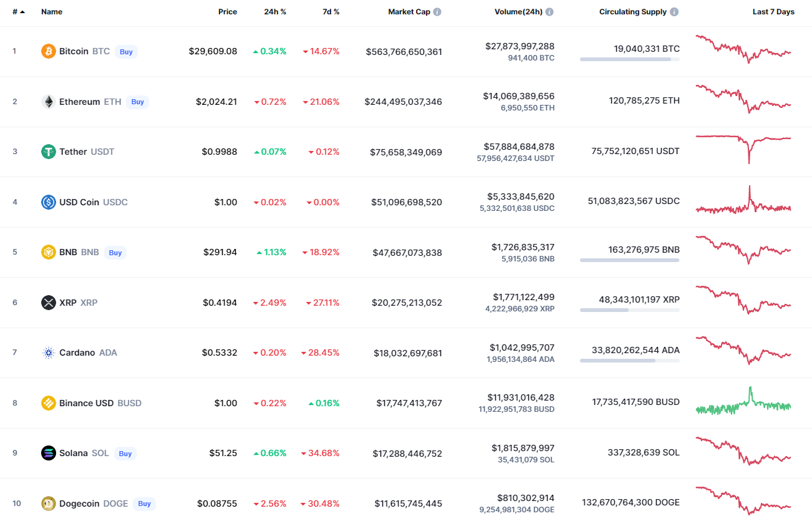Sort by Market Cap column header
The width and height of the screenshot is (812, 526).
pyautogui.click(x=409, y=12)
